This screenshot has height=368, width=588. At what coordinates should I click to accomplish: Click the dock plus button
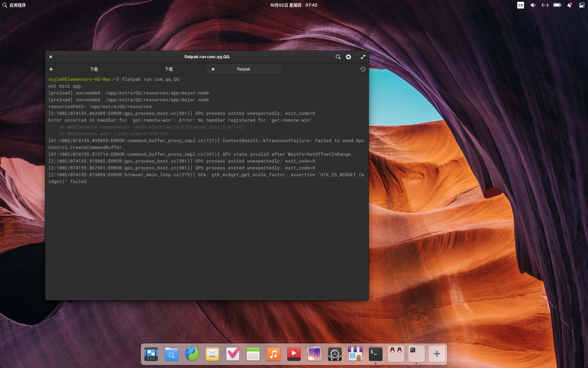click(437, 354)
